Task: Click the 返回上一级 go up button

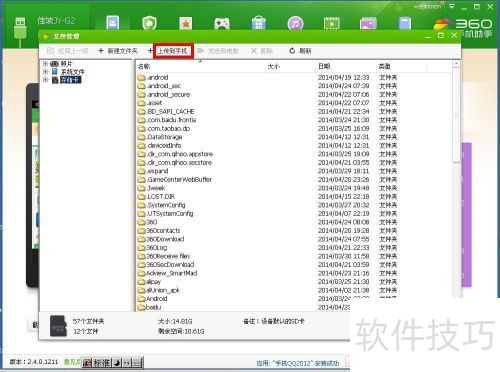Action: [x=68, y=51]
